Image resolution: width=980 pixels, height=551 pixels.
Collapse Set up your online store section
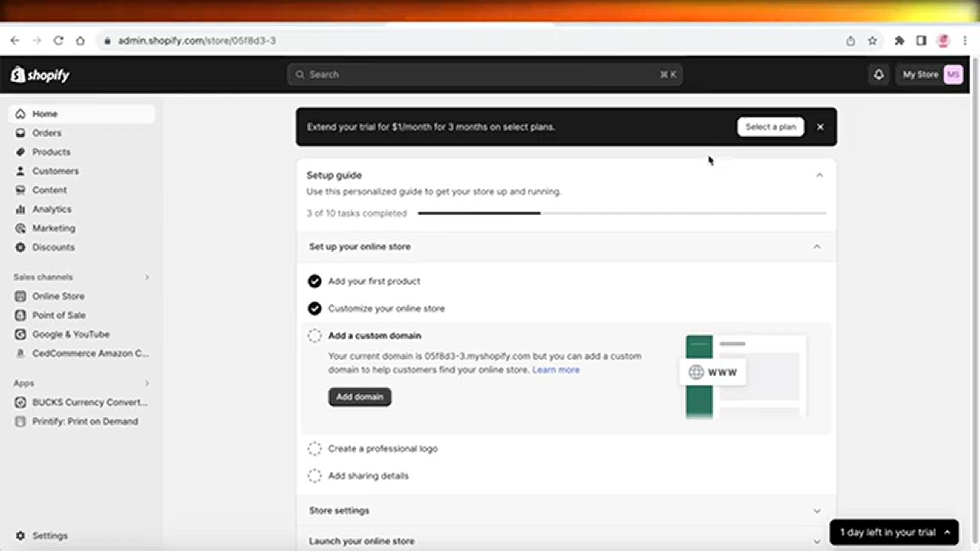coord(817,247)
